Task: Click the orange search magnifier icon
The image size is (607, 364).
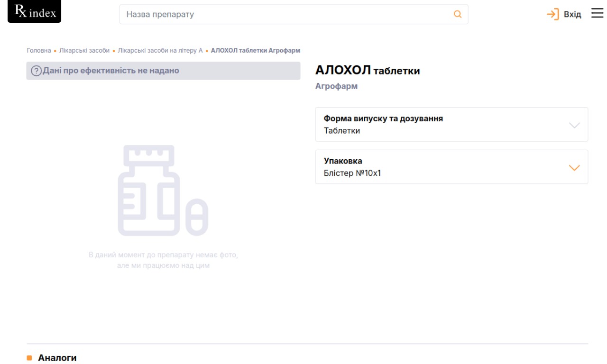Action: point(458,14)
